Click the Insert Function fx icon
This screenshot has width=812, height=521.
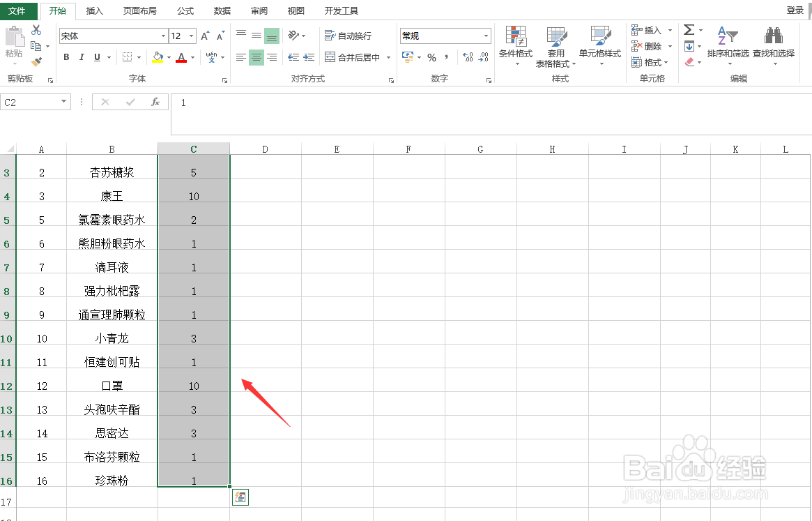[155, 102]
